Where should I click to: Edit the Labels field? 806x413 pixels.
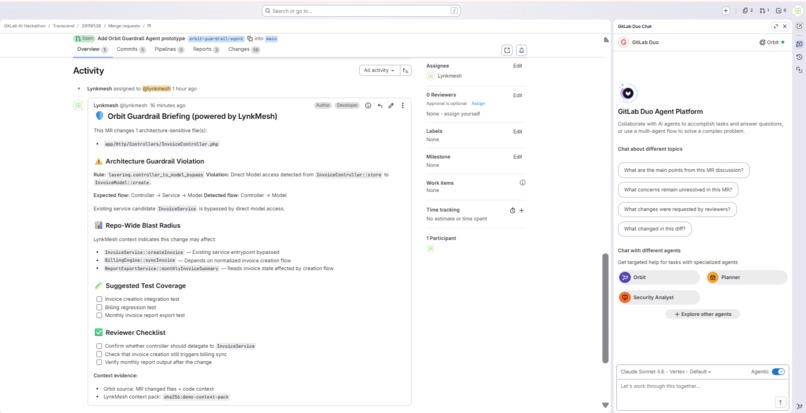pos(518,132)
